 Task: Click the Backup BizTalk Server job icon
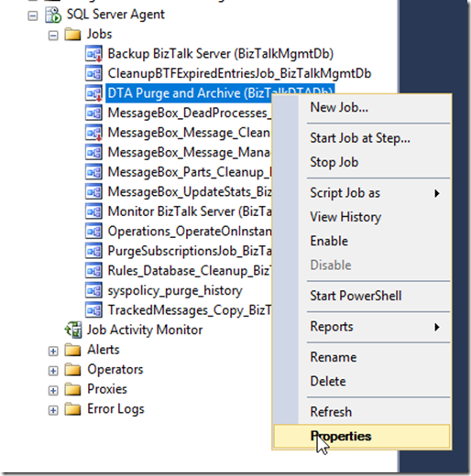(93, 54)
